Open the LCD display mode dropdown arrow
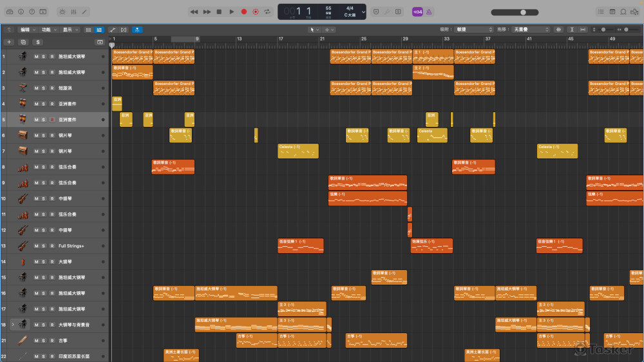 coord(363,12)
